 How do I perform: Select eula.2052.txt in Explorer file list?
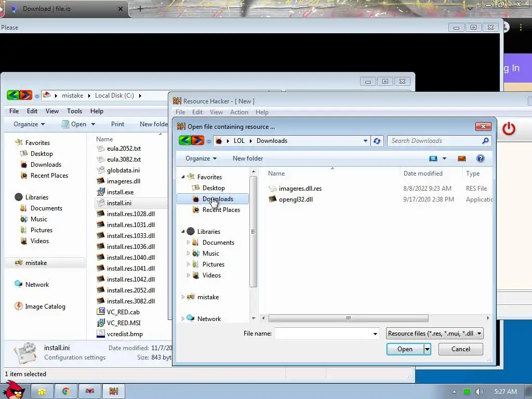[x=118, y=148]
